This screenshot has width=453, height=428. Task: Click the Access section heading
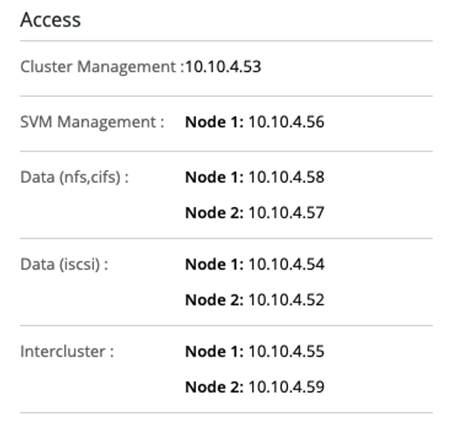50,20
